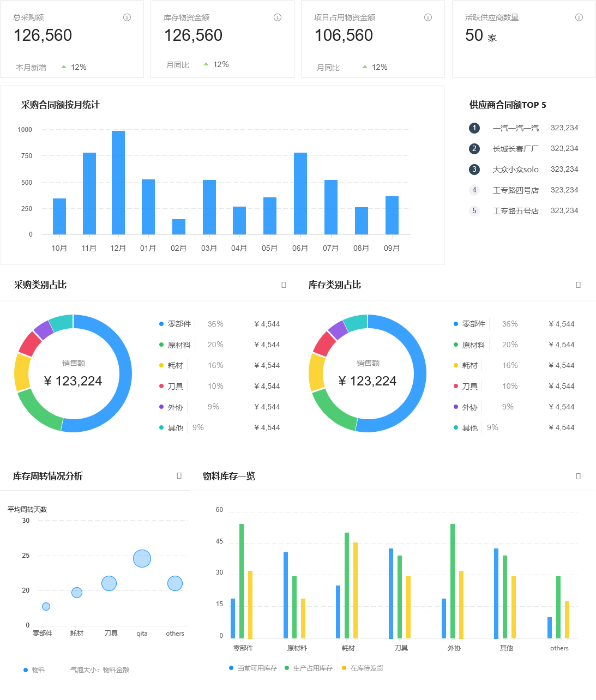Toggle 零部件 legend label in 库存类别占比
The width and height of the screenshot is (596, 700).
[474, 324]
